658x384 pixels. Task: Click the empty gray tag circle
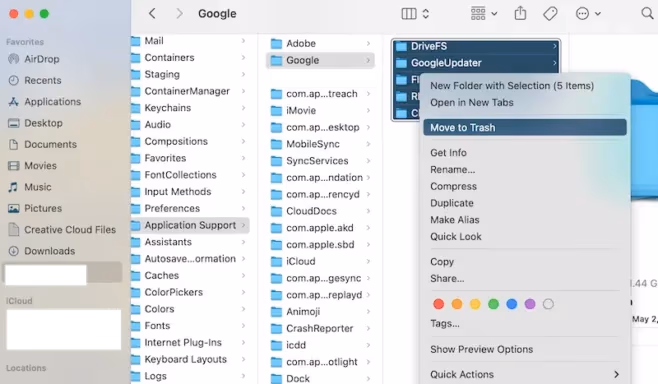(548, 304)
